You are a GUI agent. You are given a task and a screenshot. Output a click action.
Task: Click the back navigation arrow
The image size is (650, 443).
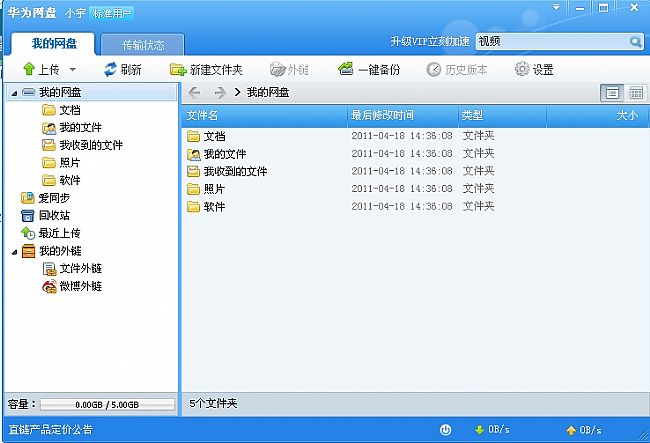pos(194,92)
